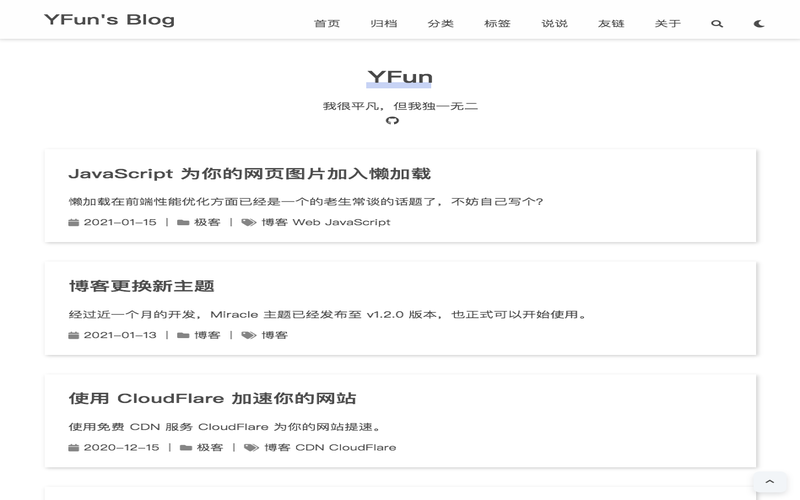Click the CDN tag on CloudFlare post

pyautogui.click(x=309, y=447)
